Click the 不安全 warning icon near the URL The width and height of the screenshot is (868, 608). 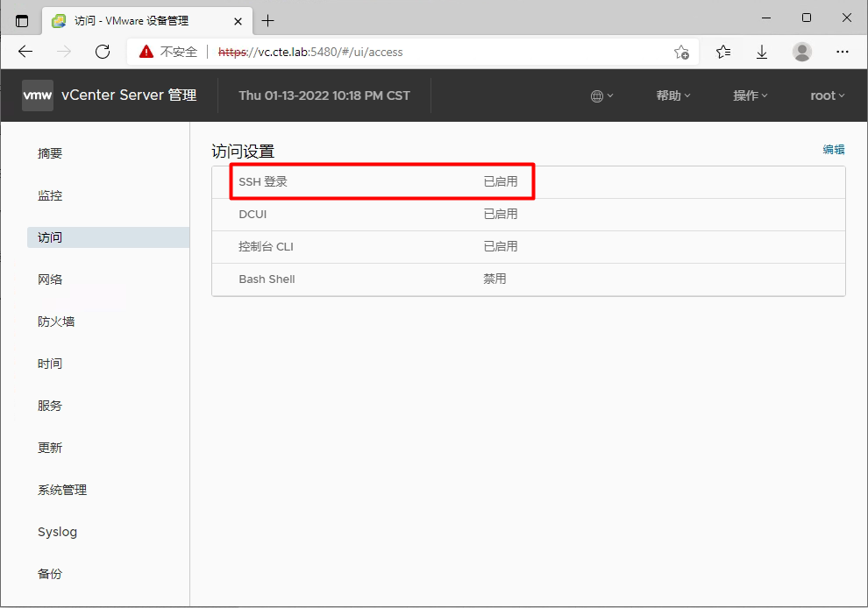click(x=145, y=52)
